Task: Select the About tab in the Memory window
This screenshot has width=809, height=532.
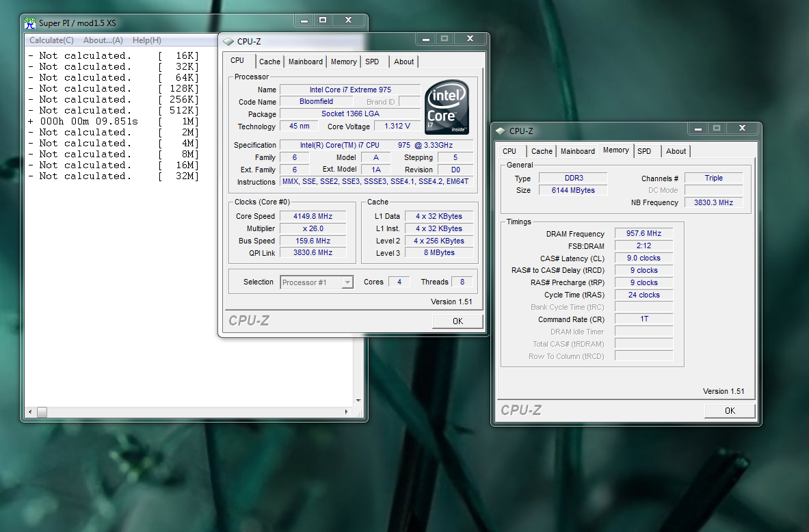Action: tap(676, 151)
